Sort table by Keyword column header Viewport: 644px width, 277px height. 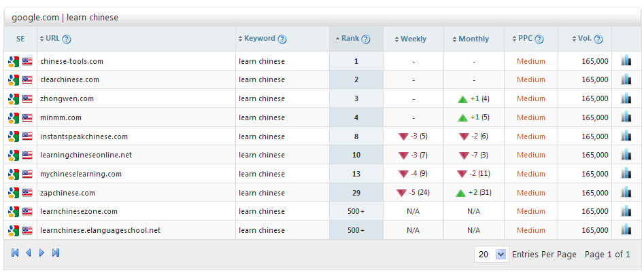(x=259, y=39)
